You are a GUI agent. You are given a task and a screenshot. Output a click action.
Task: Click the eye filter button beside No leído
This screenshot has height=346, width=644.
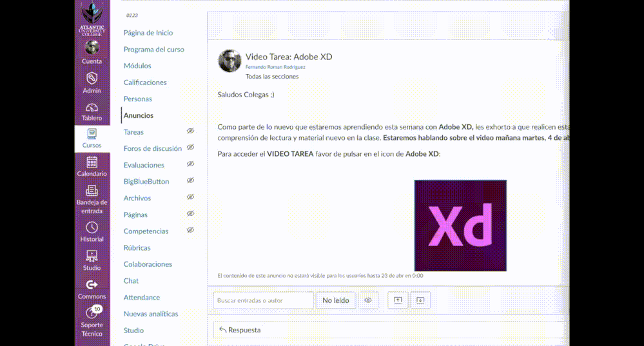point(368,300)
